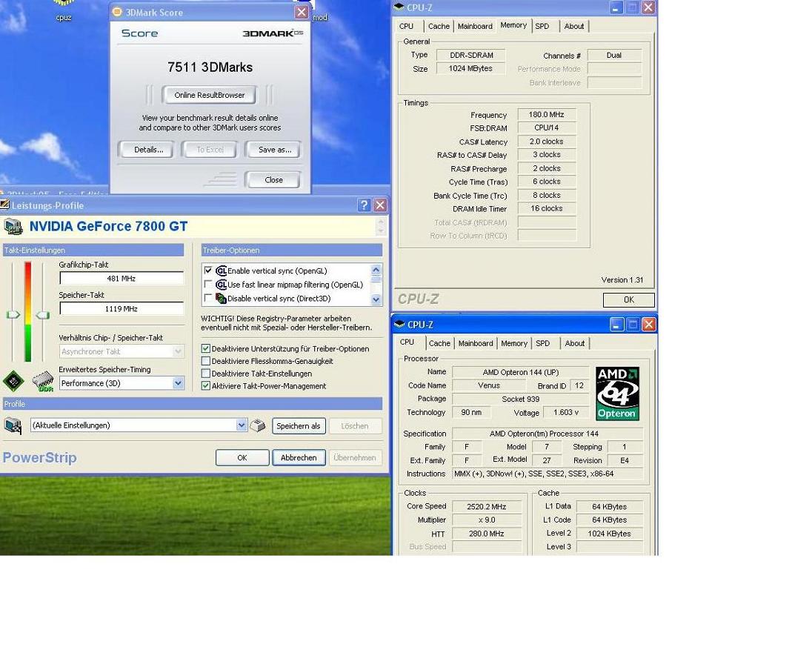Check Deaktiviere Takt-Einstellungen
Image resolution: width=812 pixels, height=650 pixels.
pyautogui.click(x=205, y=374)
